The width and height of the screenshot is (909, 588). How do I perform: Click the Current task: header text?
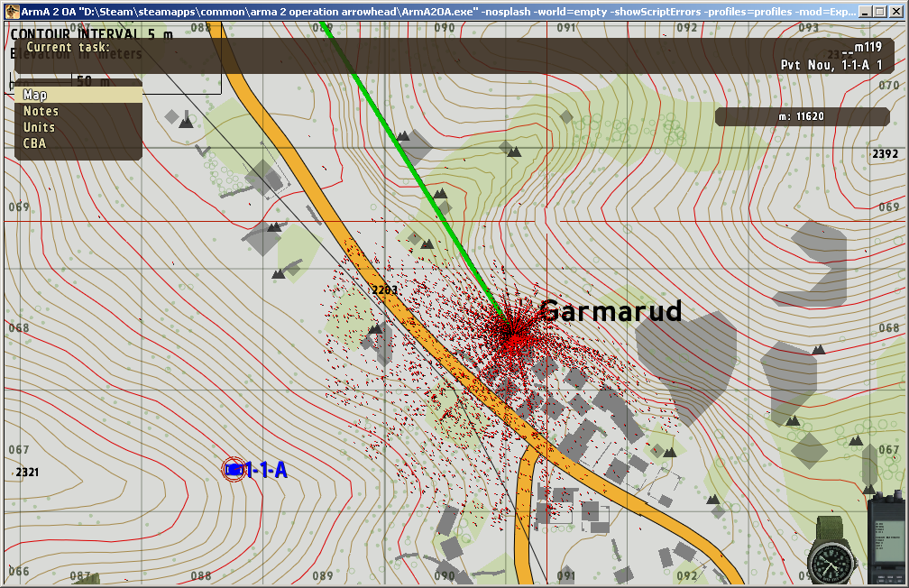click(68, 47)
